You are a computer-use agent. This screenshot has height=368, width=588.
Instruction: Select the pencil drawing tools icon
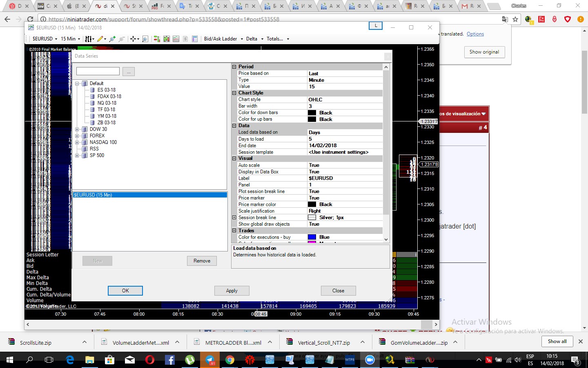[100, 39]
